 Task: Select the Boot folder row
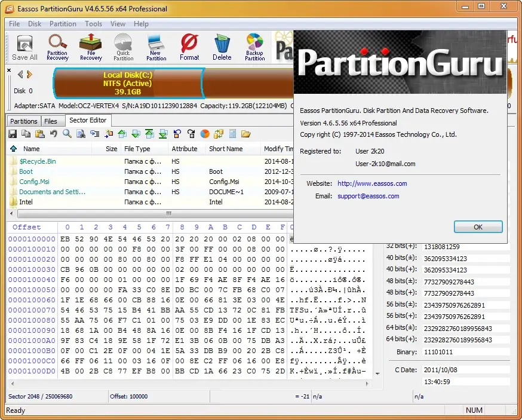pyautogui.click(x=150, y=171)
